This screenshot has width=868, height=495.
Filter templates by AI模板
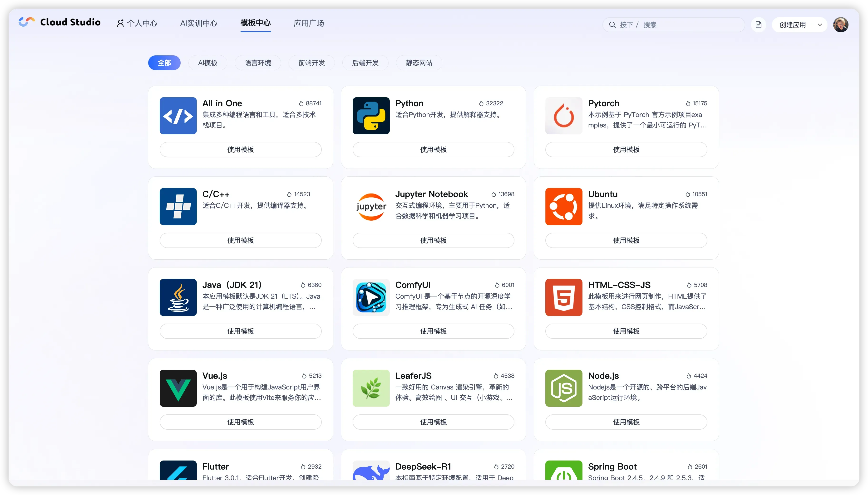207,63
